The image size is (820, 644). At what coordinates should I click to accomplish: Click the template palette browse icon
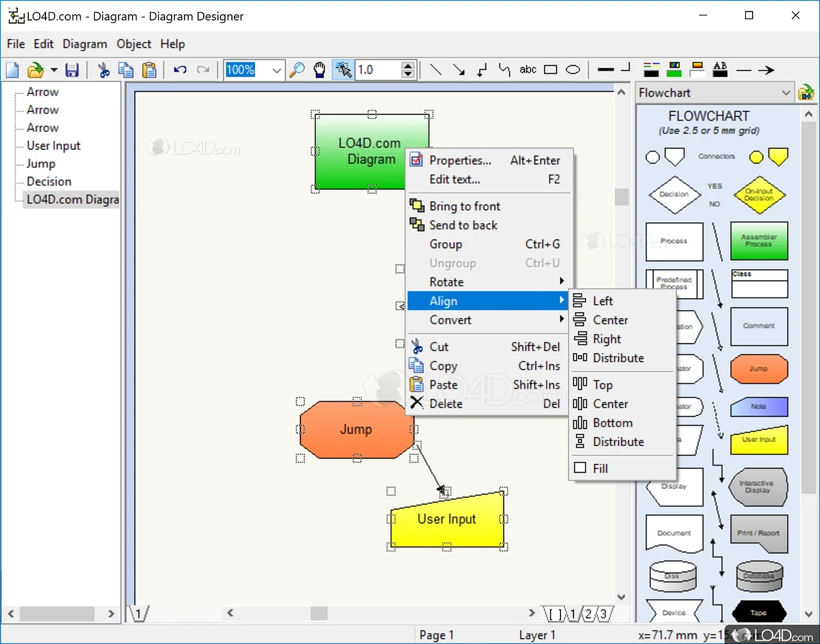[806, 93]
